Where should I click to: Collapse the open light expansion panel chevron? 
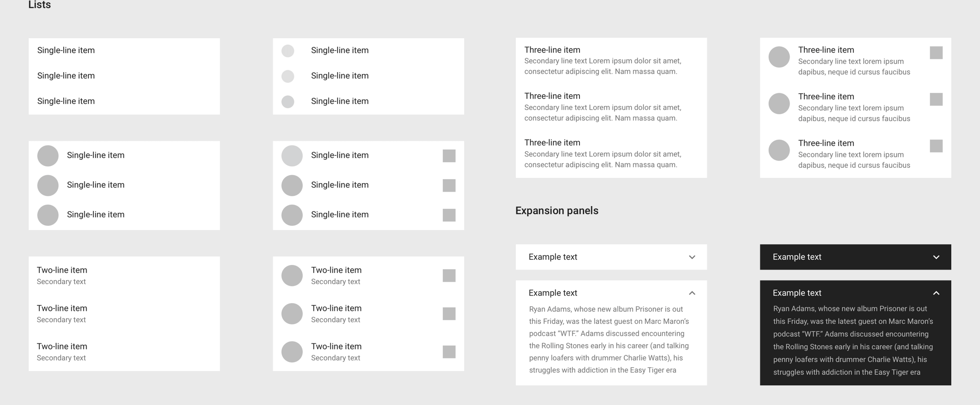(692, 293)
